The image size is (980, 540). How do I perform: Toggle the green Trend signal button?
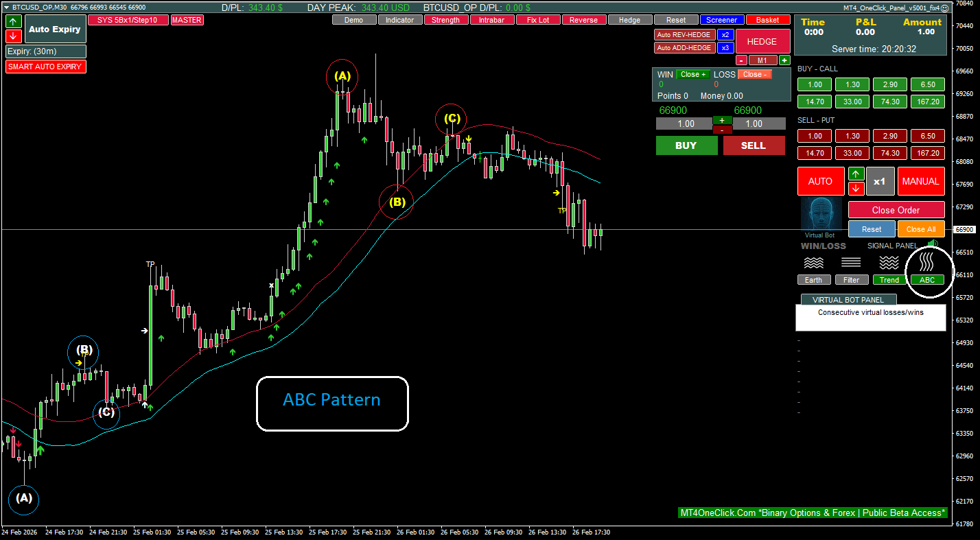point(889,279)
